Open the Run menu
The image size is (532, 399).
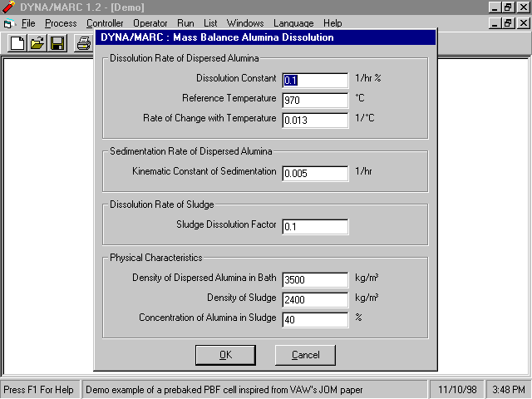(x=185, y=23)
